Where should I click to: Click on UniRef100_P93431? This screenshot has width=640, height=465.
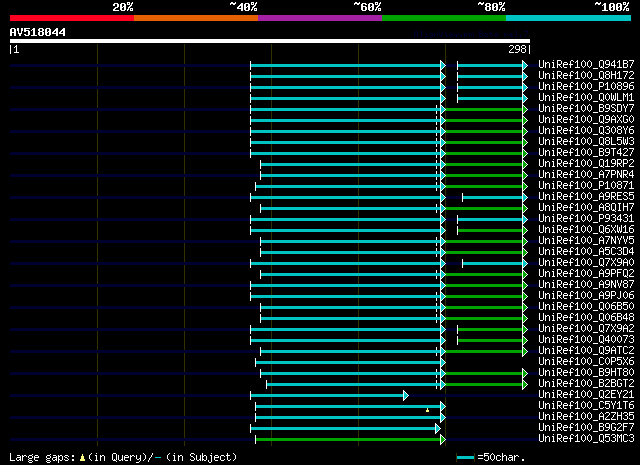click(586, 219)
